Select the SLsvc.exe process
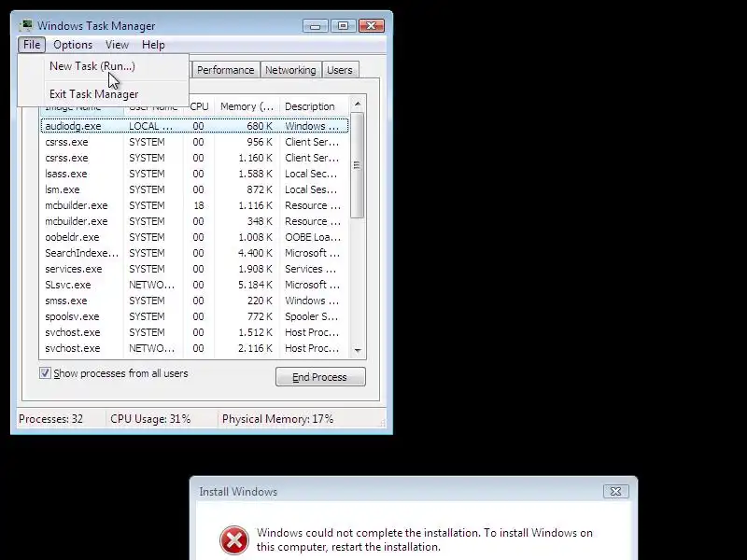The width and height of the screenshot is (747, 560). [x=194, y=285]
